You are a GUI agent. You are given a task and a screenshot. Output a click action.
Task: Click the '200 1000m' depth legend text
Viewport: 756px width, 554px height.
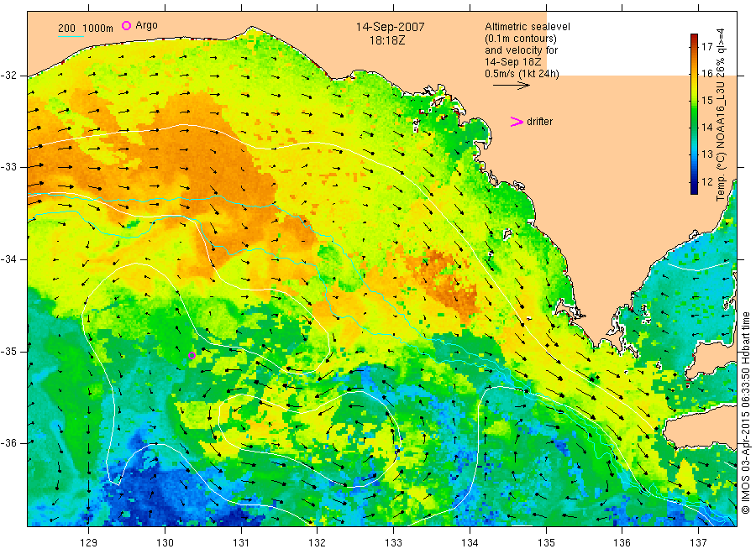[x=86, y=29]
